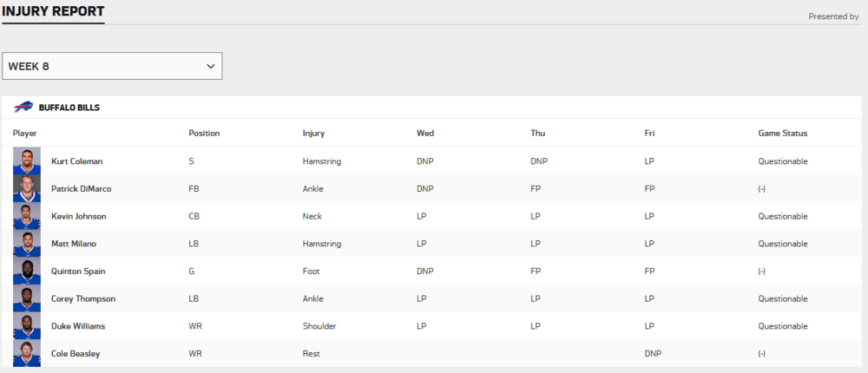868x373 pixels.
Task: Open Kurt Coleman player name link
Action: 77,161
